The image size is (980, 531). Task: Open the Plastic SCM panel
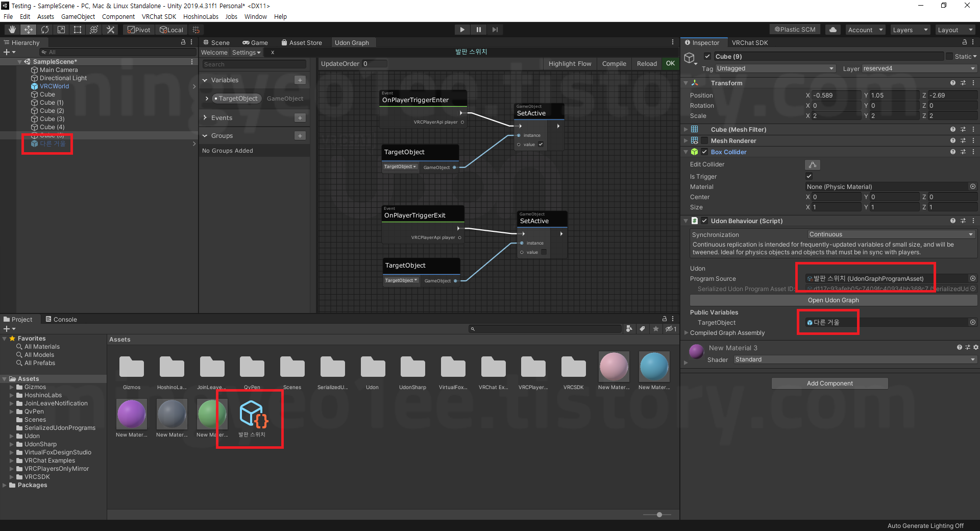(795, 30)
